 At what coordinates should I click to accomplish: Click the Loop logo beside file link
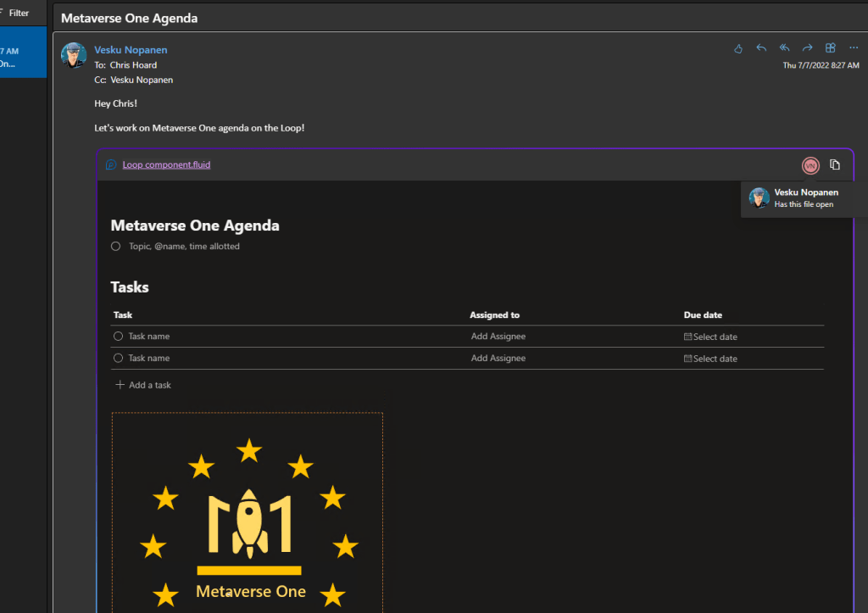tap(111, 165)
